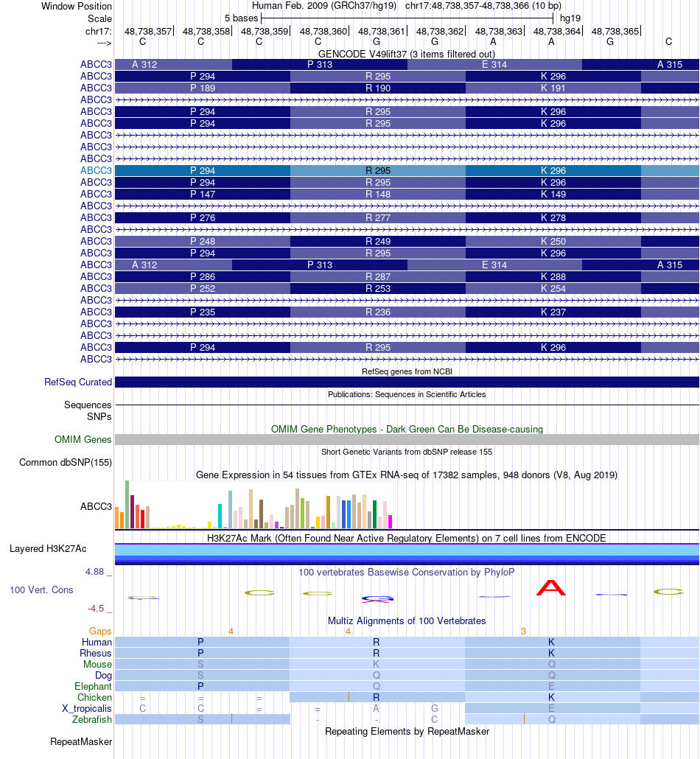Screen dimensions: 700x759
Task: Select the GTEx ABCC3 expression bar chart
Action: [x=253, y=504]
